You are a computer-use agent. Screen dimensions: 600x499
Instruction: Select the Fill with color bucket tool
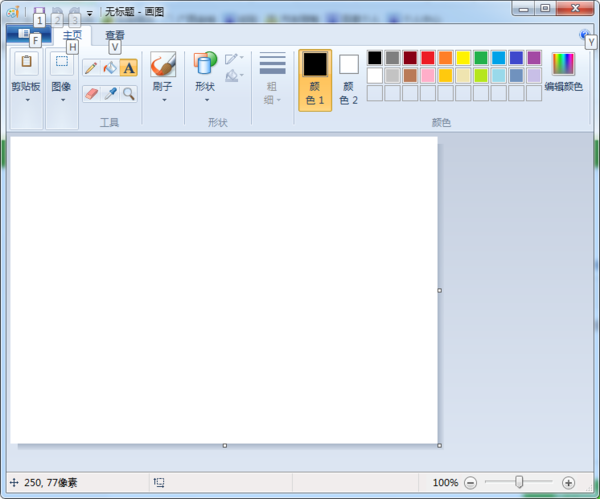[x=110, y=68]
